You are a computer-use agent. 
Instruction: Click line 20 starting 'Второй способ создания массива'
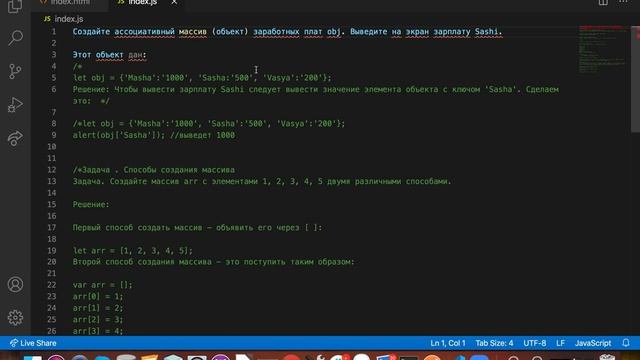pyautogui.click(x=214, y=262)
